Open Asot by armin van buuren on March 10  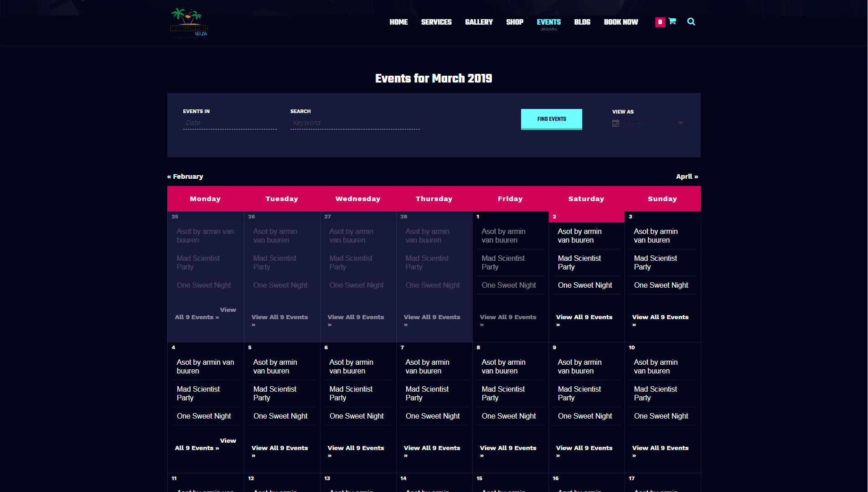(x=656, y=367)
